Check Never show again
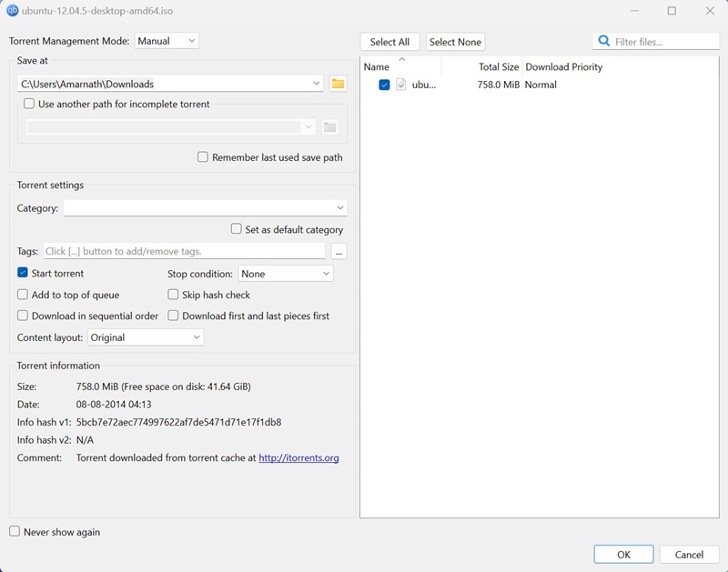The height and width of the screenshot is (572, 728). click(x=15, y=531)
